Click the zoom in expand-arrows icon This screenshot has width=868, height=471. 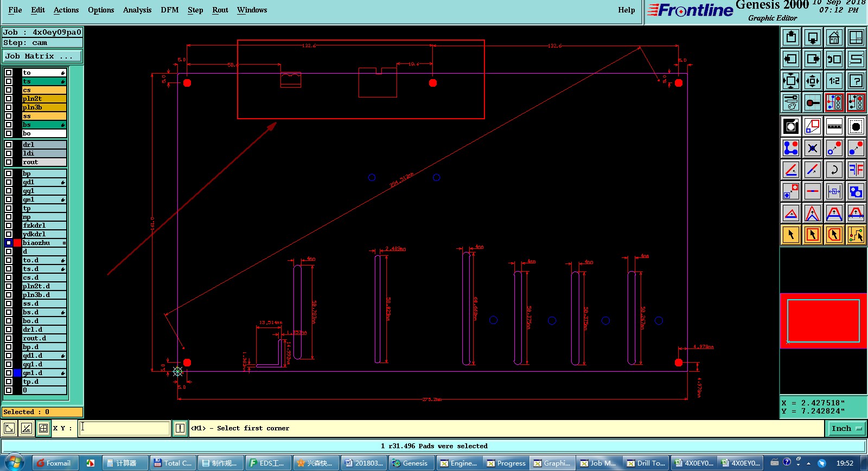(791, 81)
